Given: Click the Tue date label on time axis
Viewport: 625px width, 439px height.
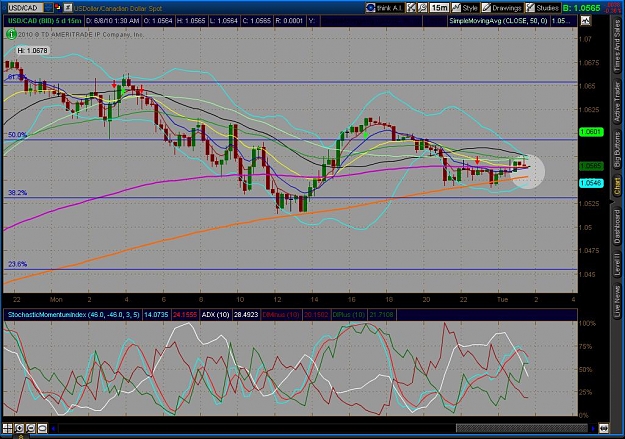Looking at the screenshot, I should (503, 299).
